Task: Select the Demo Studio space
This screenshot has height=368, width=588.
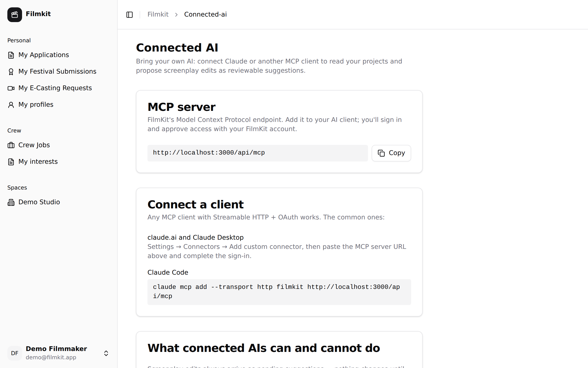Action: coord(59,202)
